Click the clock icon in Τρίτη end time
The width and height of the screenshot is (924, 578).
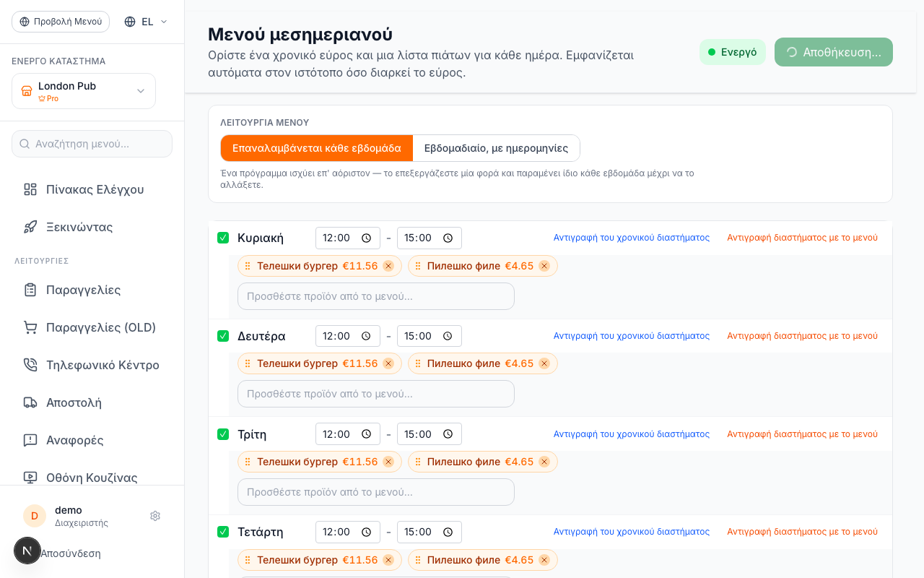point(448,434)
